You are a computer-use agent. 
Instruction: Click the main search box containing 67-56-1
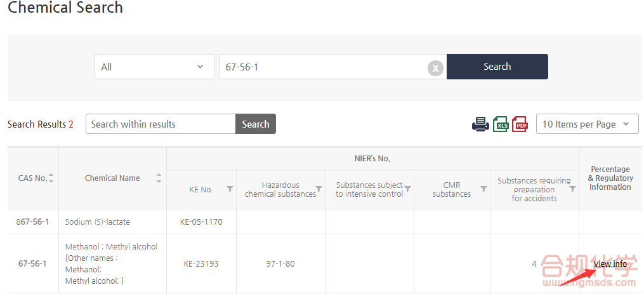click(324, 67)
